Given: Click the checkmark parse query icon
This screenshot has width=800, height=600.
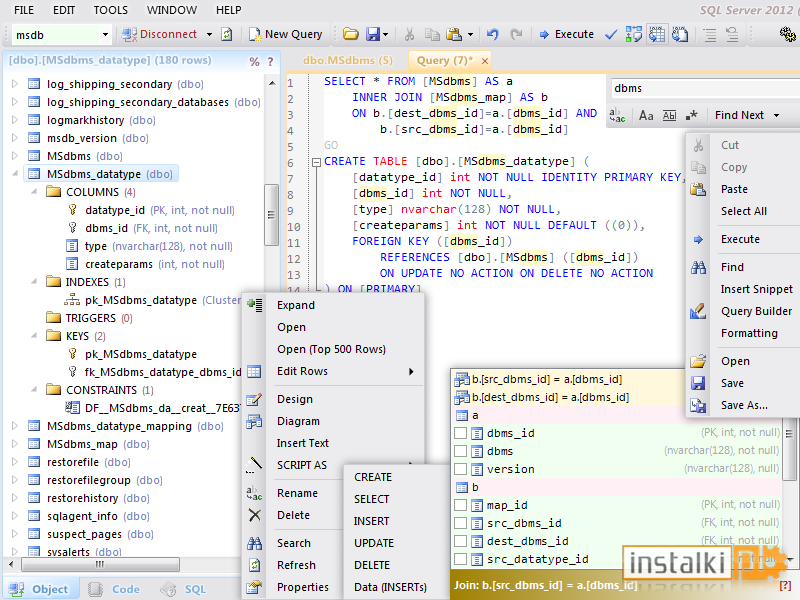Looking at the screenshot, I should click(610, 35).
